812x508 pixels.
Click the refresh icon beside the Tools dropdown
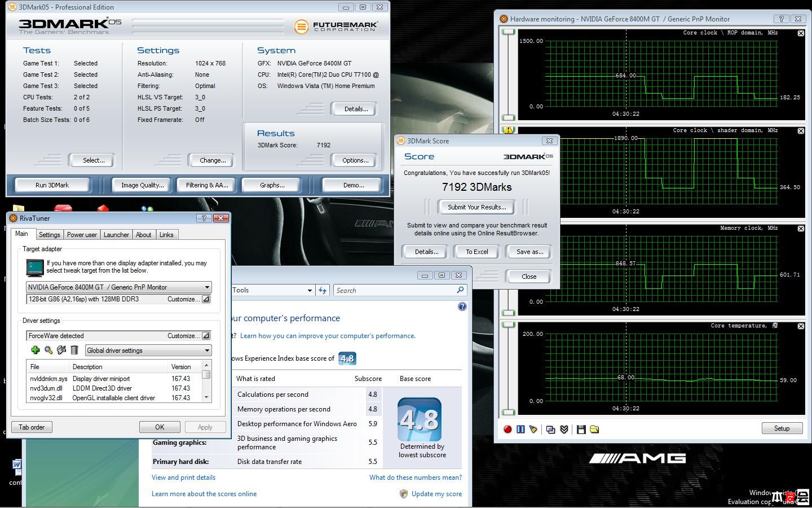click(323, 290)
